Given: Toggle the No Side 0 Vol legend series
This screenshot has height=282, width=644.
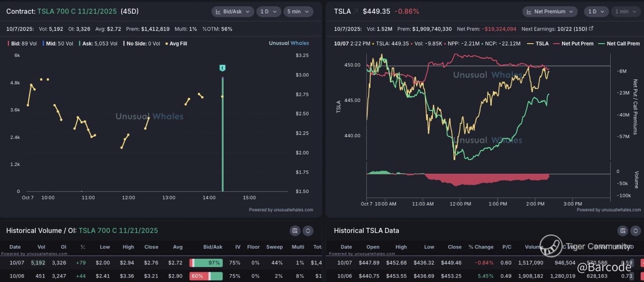Looking at the screenshot, I should click(x=142, y=44).
